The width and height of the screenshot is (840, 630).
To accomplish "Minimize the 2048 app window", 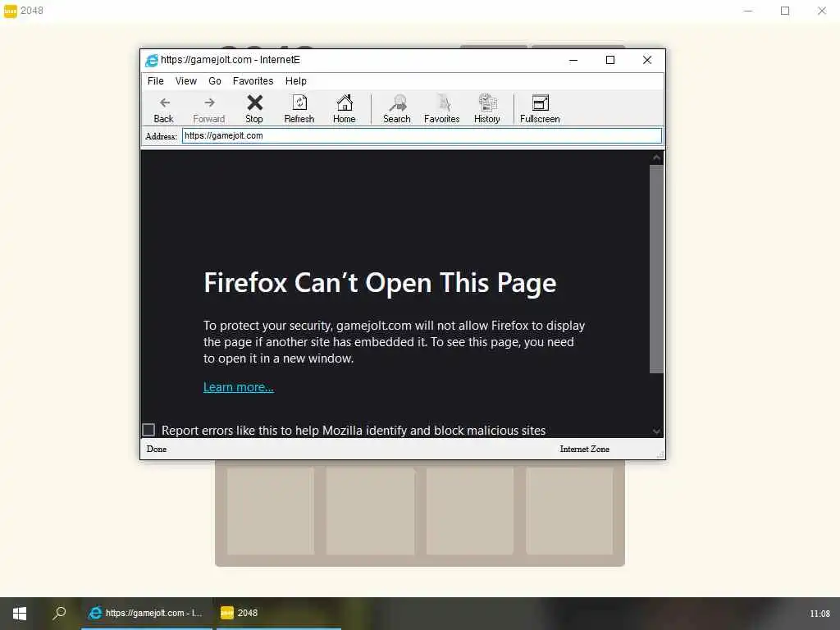I will tap(748, 11).
